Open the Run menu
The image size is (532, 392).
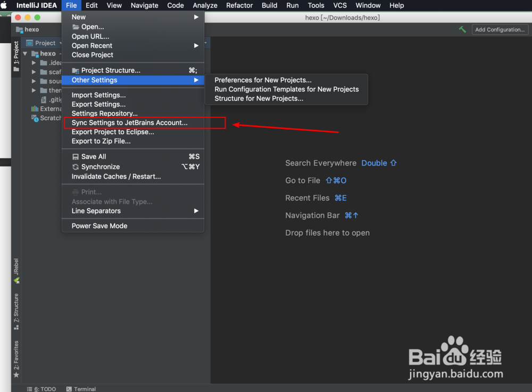[293, 5]
